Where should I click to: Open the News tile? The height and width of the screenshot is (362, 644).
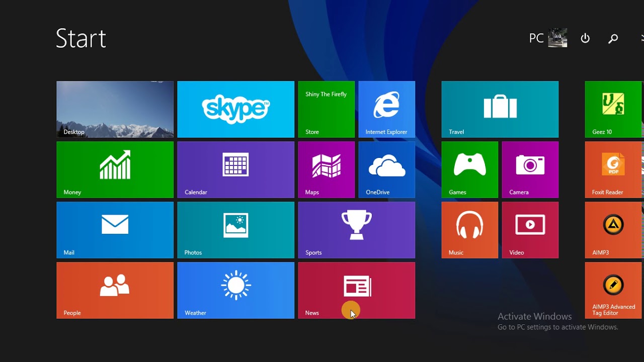click(x=356, y=290)
